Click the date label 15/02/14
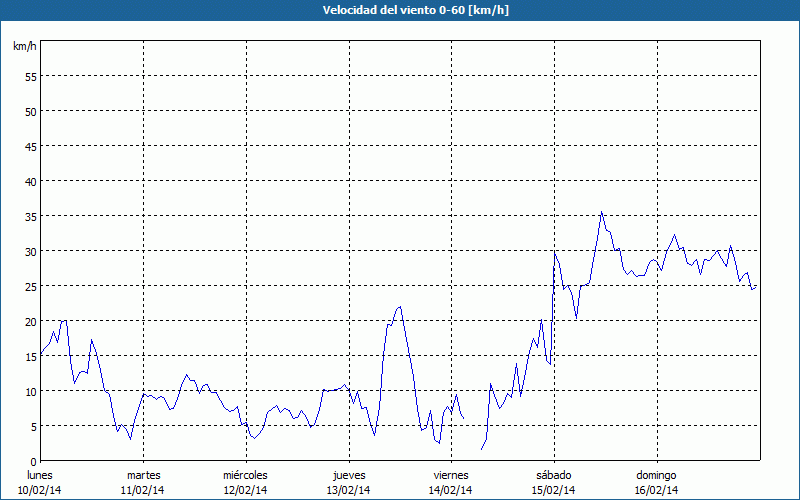This screenshot has height=500, width=800. point(553,490)
